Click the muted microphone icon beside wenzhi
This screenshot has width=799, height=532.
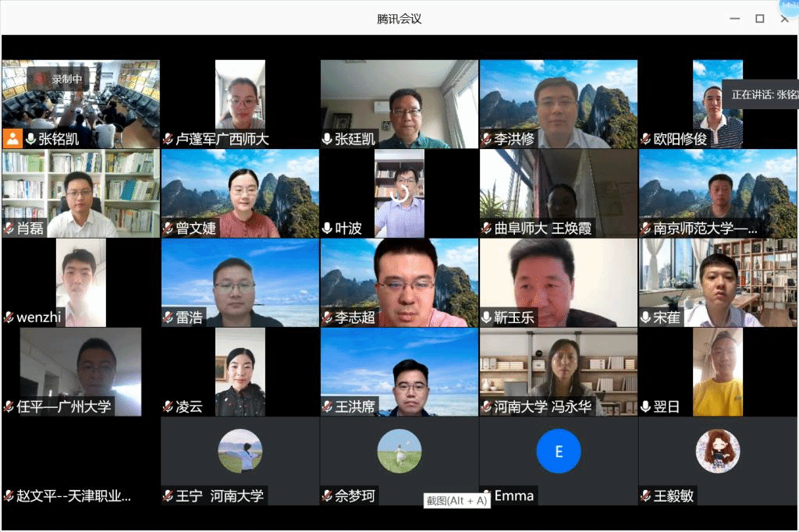point(9,317)
